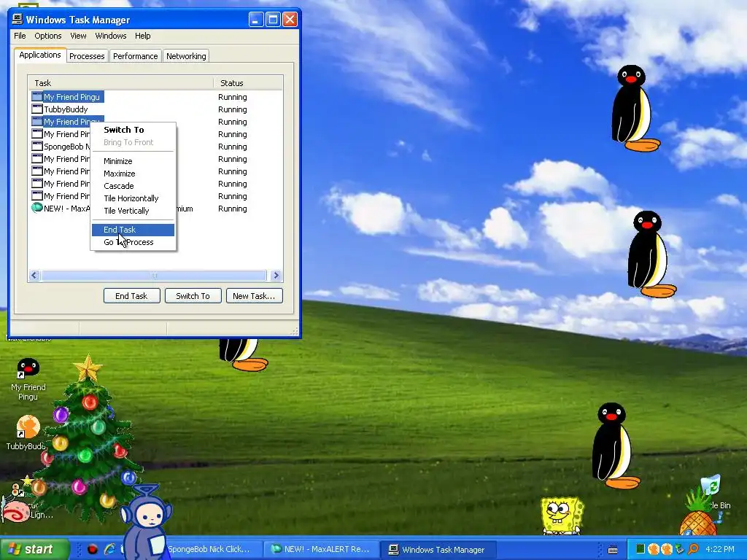Click the 4:22 PM system clock
Viewport: 747px width, 560px height.
[720, 549]
